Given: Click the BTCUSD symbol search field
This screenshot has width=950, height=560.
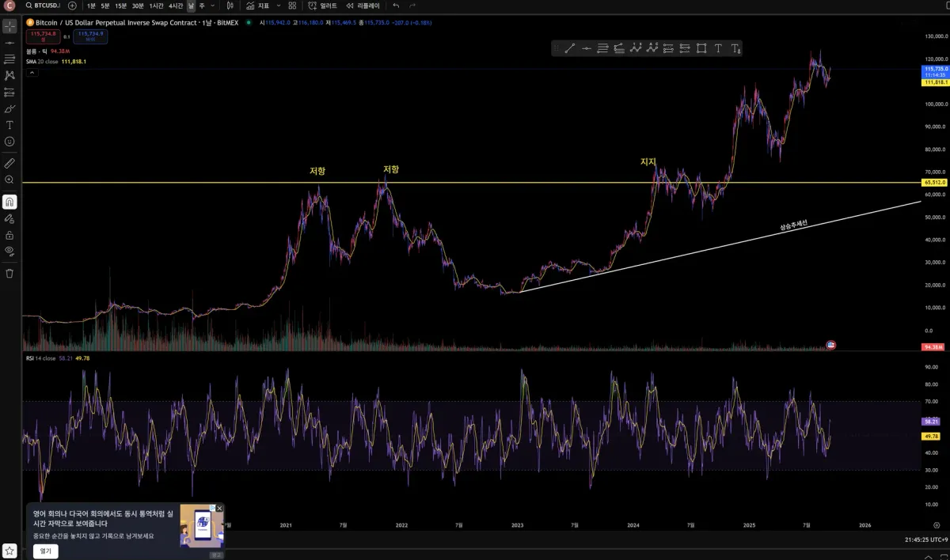Looking at the screenshot, I should tap(44, 6).
